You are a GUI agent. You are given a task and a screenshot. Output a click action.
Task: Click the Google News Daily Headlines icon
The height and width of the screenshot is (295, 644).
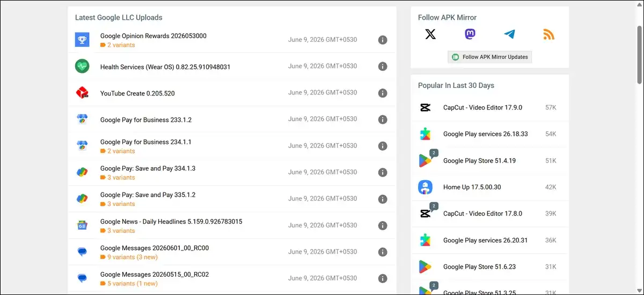(x=82, y=225)
